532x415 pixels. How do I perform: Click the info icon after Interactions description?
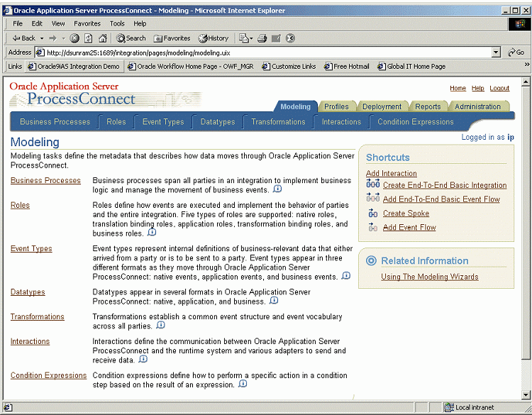(143, 359)
